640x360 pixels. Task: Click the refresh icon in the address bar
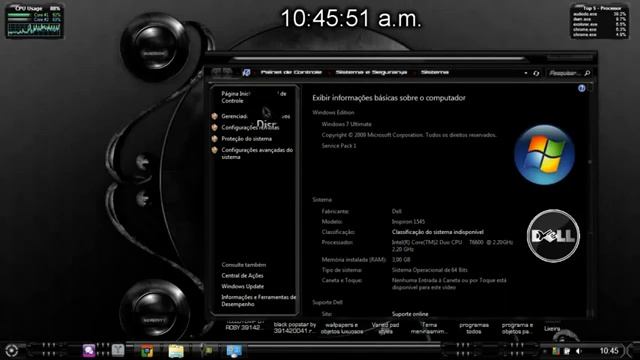click(x=536, y=73)
